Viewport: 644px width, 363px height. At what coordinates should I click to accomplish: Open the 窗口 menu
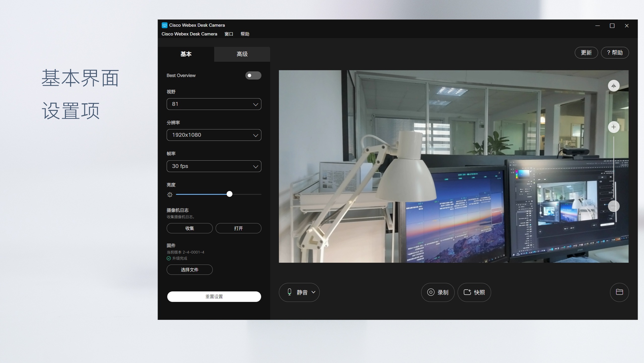(229, 34)
